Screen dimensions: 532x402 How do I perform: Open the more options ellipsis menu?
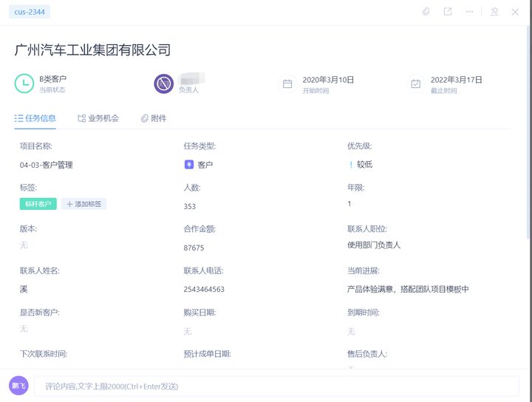(470, 12)
